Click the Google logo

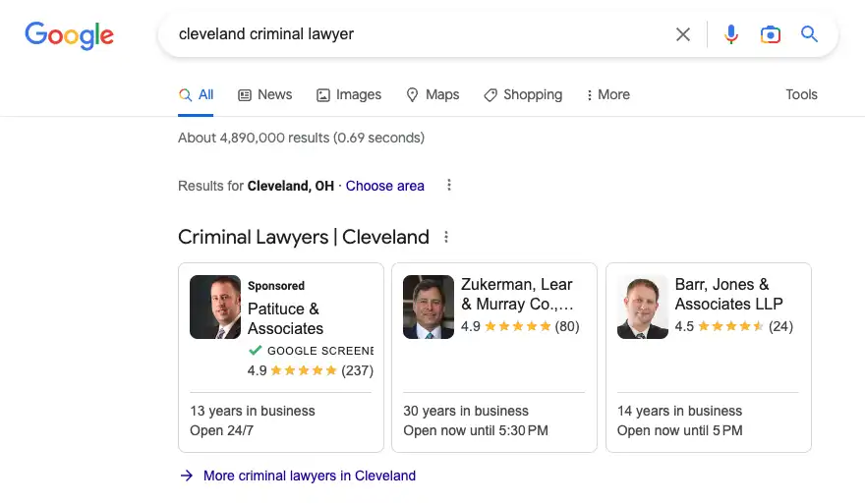tap(69, 35)
